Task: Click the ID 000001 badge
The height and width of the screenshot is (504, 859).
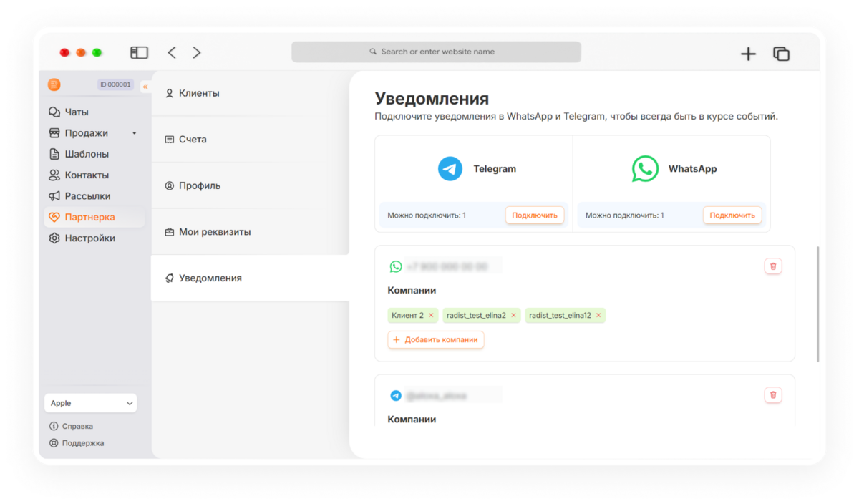Action: coord(115,84)
